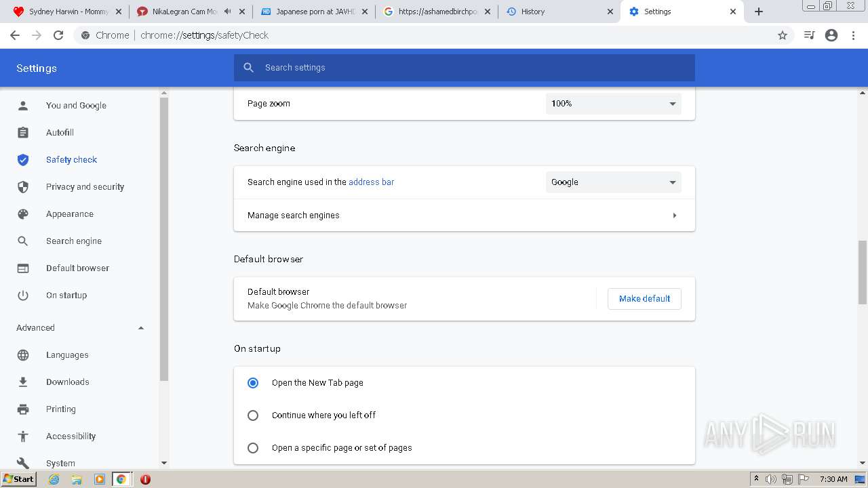868x488 pixels.
Task: Click the Accessibility sidebar label
Action: click(x=71, y=436)
